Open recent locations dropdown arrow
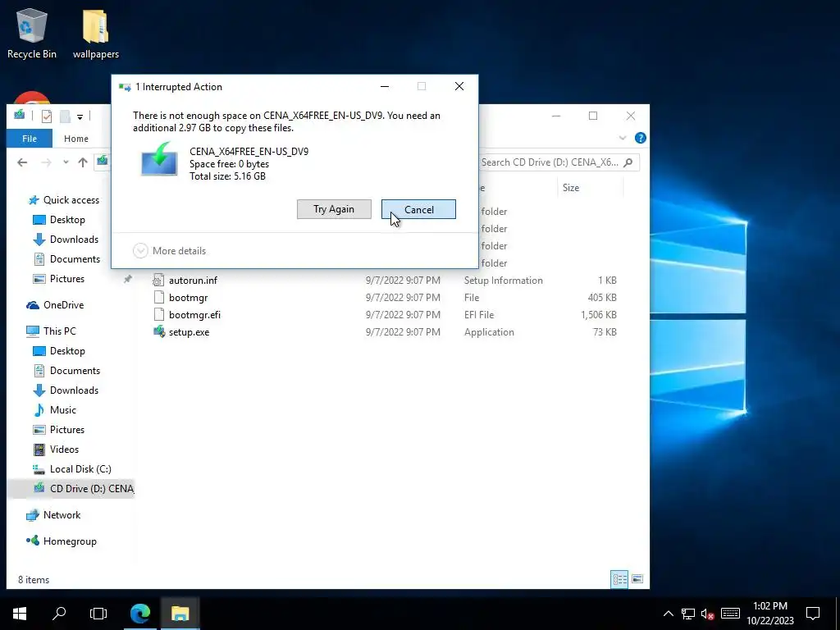Screen dimensions: 840x630 click(66, 162)
